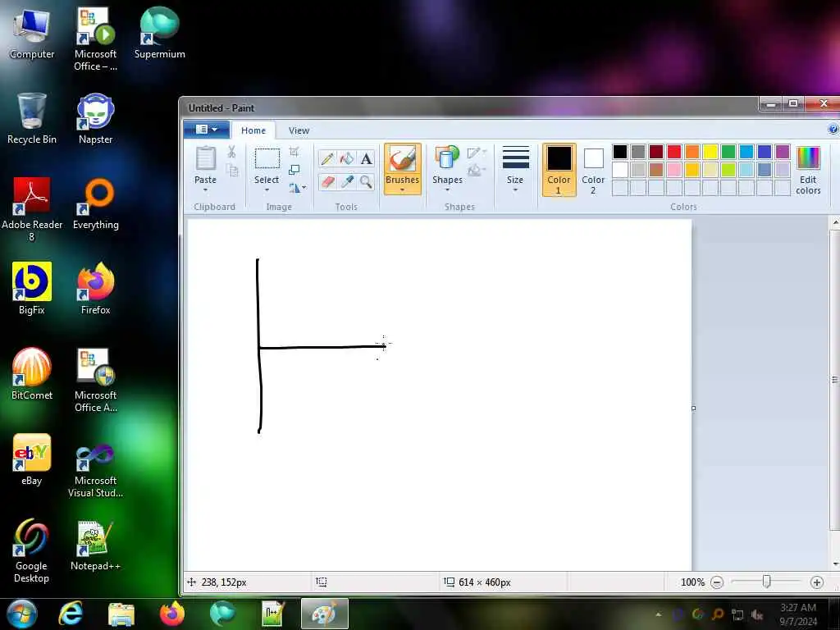
Task: Open Notepad++ desktop icon
Action: click(x=95, y=546)
